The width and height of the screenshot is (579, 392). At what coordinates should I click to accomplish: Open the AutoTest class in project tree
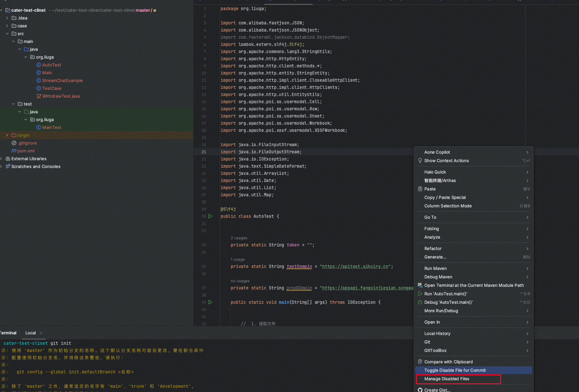coord(51,65)
